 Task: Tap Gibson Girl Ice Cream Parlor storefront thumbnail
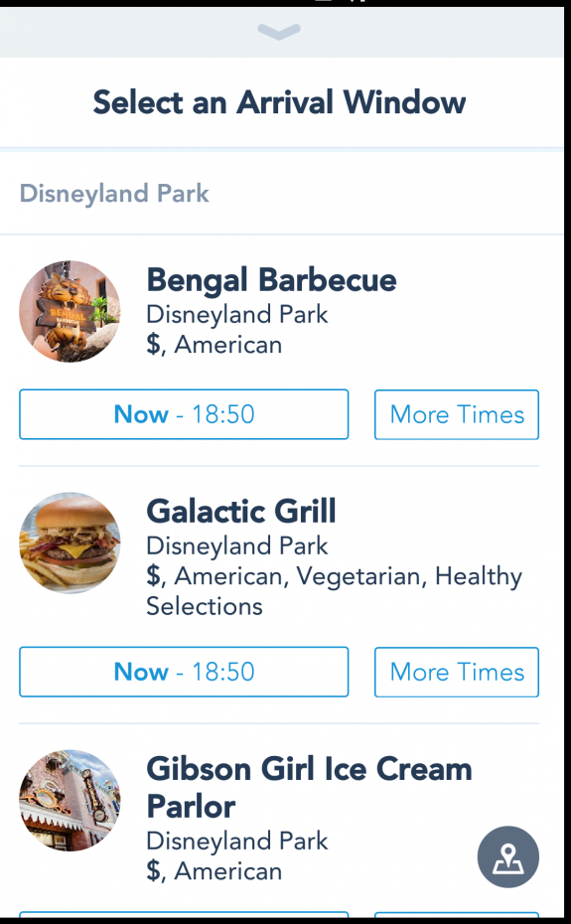point(70,800)
